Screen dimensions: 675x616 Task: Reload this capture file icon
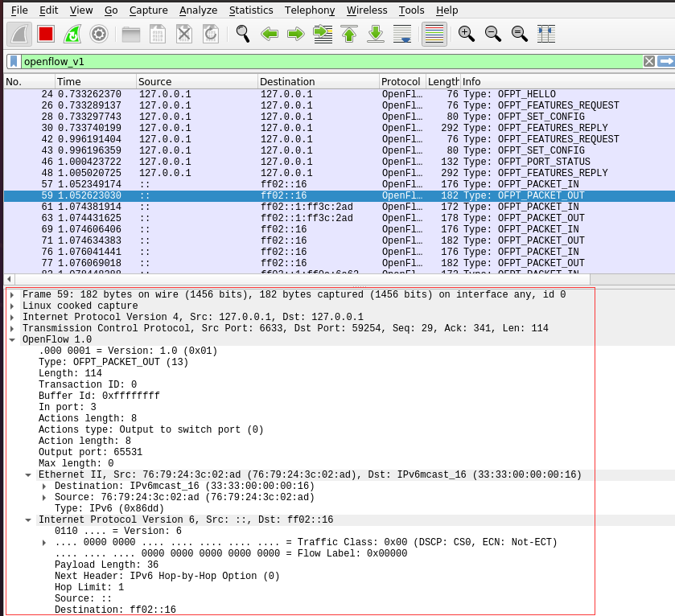211,34
